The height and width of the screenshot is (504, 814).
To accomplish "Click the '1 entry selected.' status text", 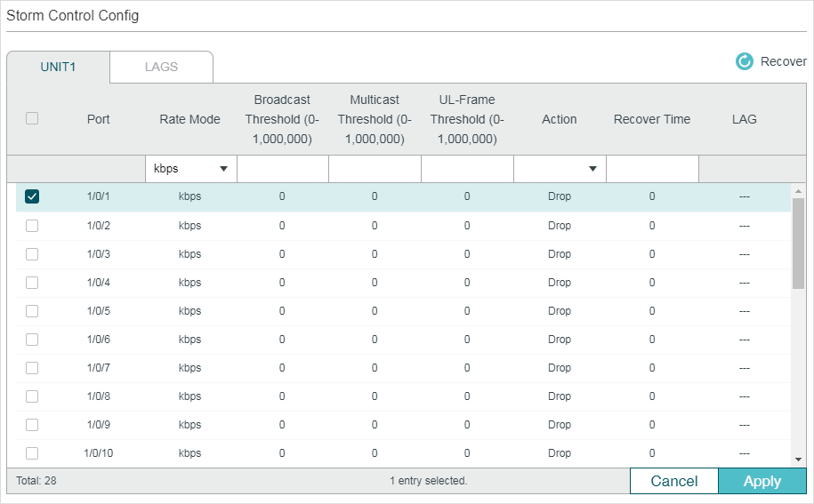I will (x=428, y=481).
